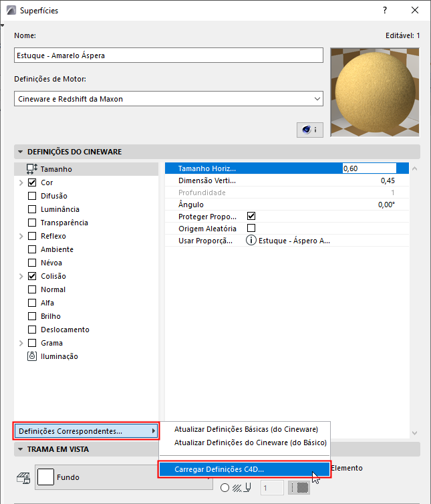
Task: Click the material preview sphere thumbnail
Action: tap(375, 92)
